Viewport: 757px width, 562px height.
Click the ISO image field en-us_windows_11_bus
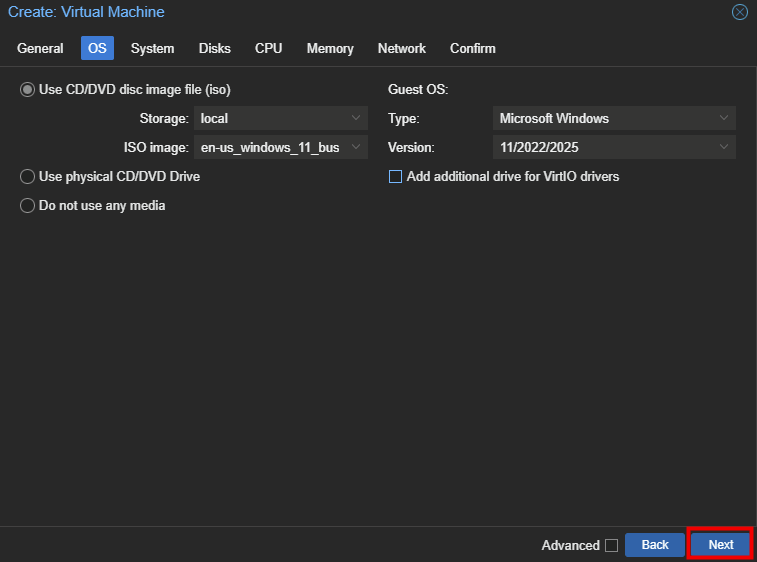(280, 147)
